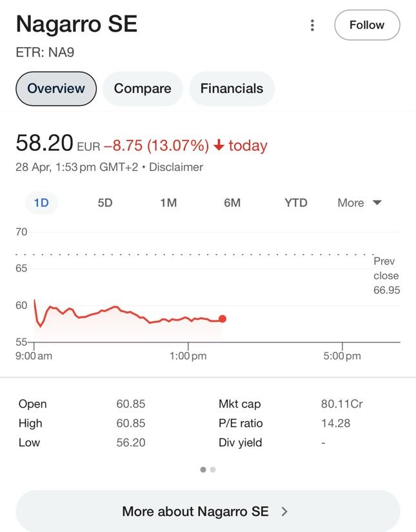Switch chart to 5D range
Image resolution: width=416 pixels, height=532 pixels.
coord(105,202)
